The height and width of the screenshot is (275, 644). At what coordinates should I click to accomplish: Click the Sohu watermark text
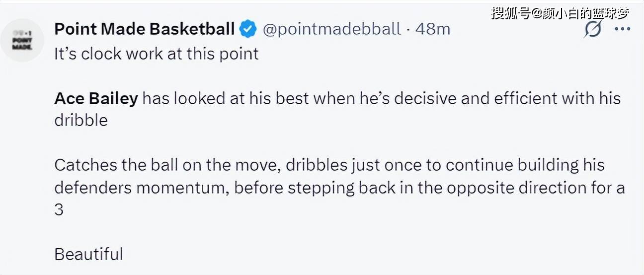pyautogui.click(x=560, y=12)
